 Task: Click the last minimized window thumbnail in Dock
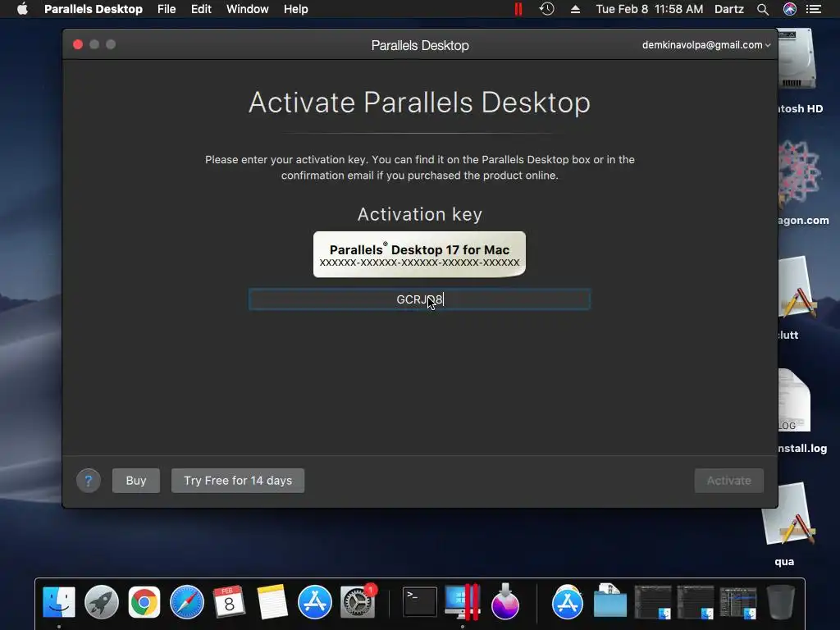(738, 602)
